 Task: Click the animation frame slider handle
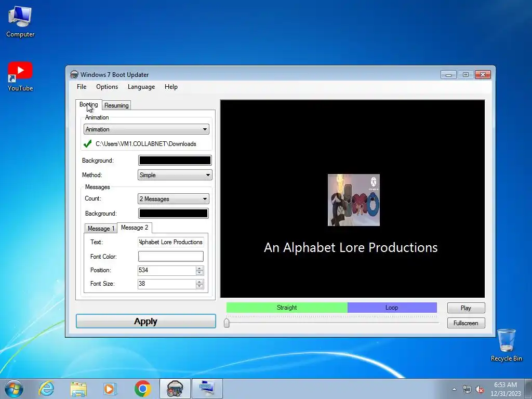pos(227,322)
